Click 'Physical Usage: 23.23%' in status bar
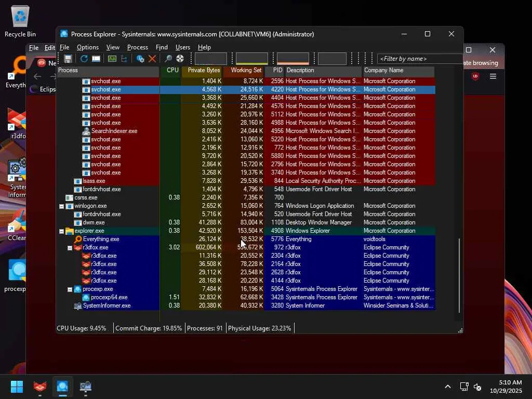Image resolution: width=532 pixels, height=399 pixels. coord(260,328)
